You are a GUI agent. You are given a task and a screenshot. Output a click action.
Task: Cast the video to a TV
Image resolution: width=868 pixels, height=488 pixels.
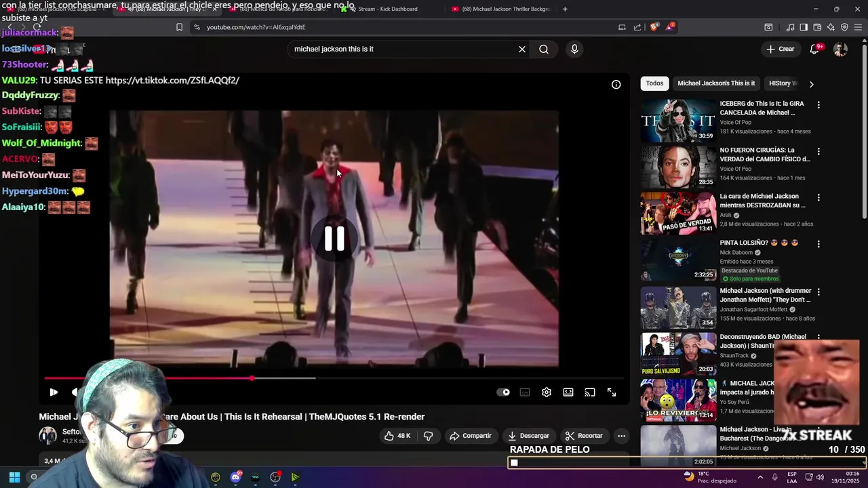(590, 392)
